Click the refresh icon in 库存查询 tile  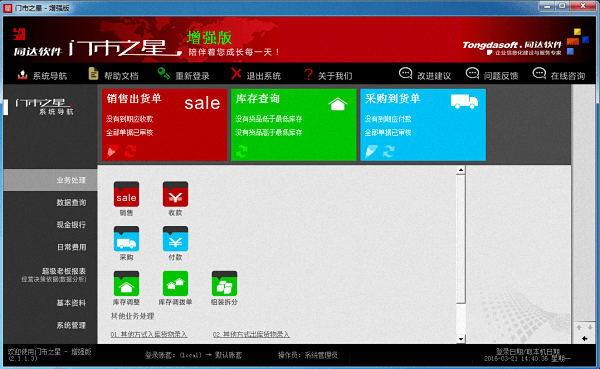(241, 151)
